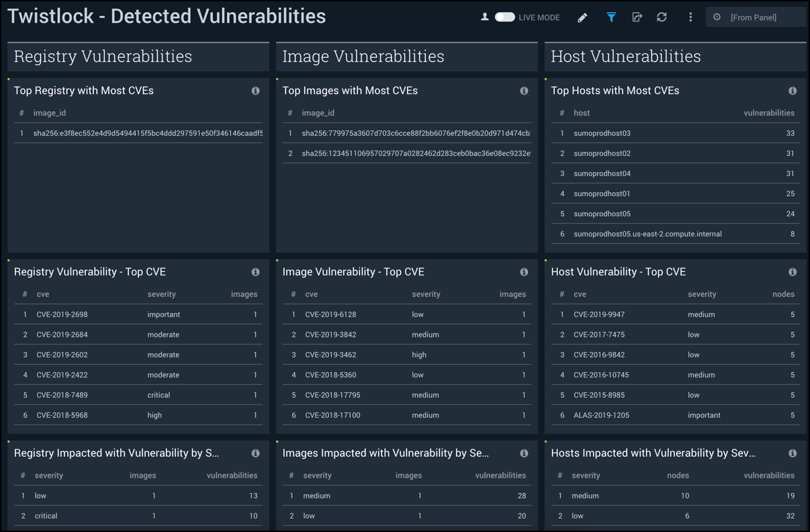Click the user profile icon in the header

point(485,17)
